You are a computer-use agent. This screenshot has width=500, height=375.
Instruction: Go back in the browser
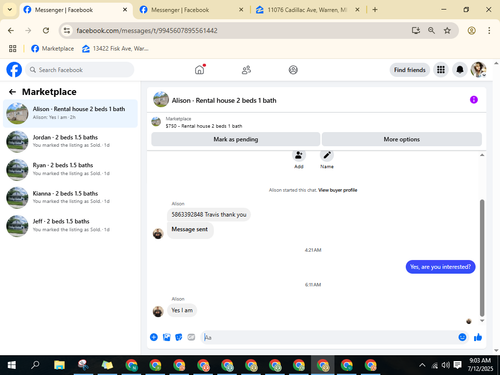tap(11, 31)
